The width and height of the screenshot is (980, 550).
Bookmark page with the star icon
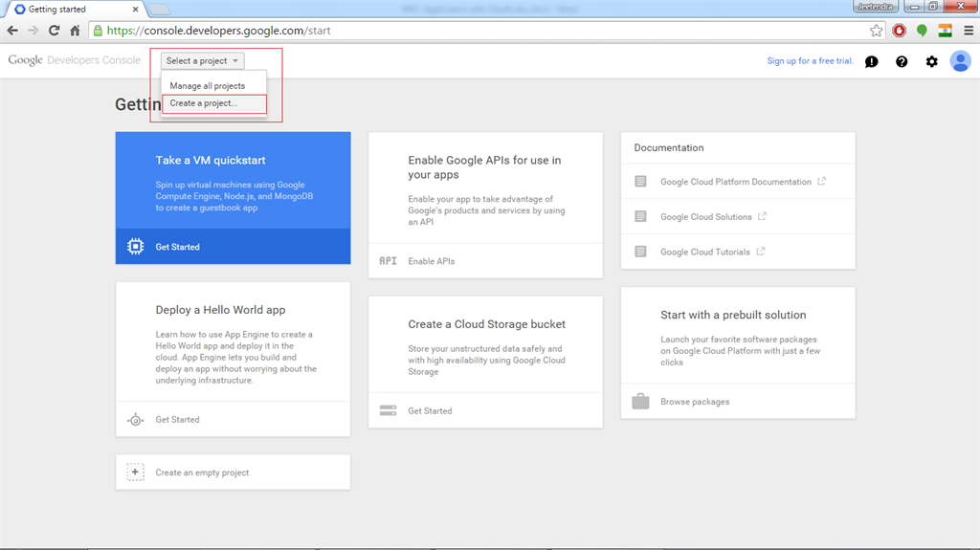pos(877,30)
